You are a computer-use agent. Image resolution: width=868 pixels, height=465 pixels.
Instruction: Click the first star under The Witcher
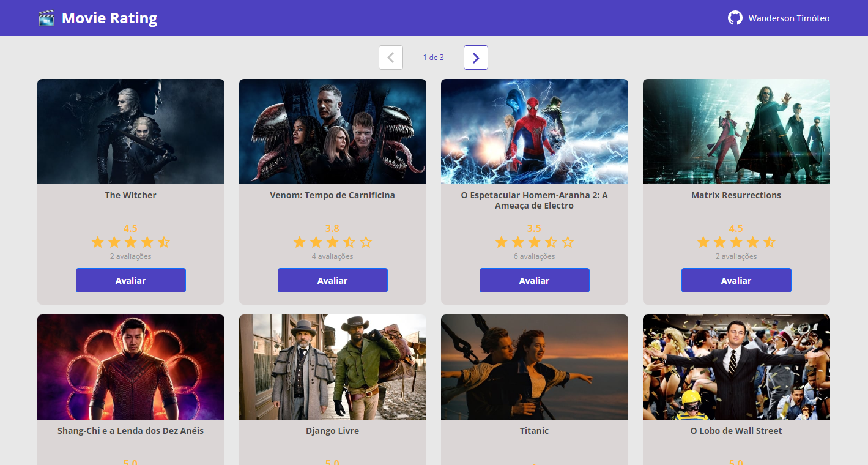98,242
